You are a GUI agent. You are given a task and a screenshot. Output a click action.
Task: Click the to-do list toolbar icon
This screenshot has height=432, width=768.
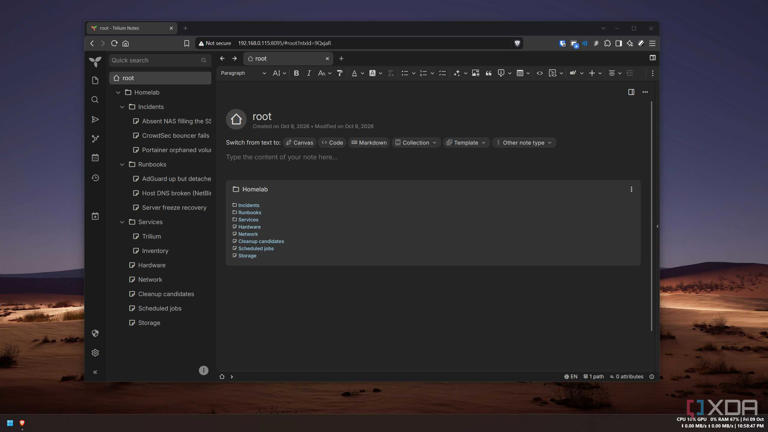pyautogui.click(x=442, y=73)
